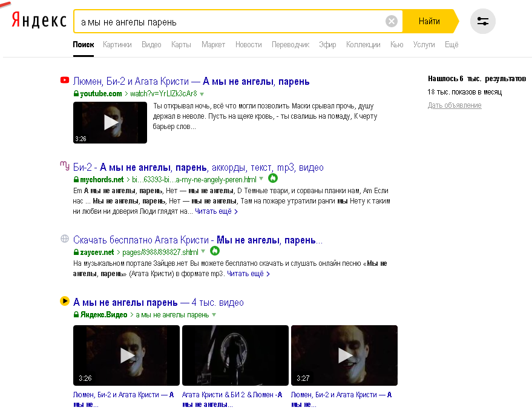Viewport: 532px width, 413px height.
Task: Open the Кью tab
Action: pyautogui.click(x=396, y=44)
